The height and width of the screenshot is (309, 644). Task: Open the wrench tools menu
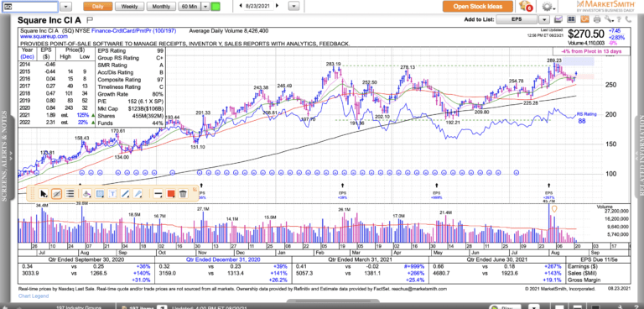coord(608,19)
